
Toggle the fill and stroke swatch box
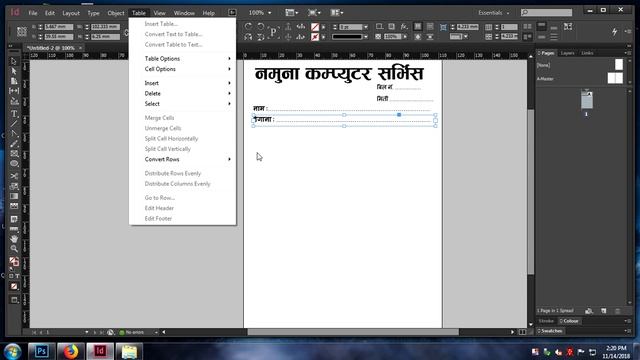coord(14,262)
